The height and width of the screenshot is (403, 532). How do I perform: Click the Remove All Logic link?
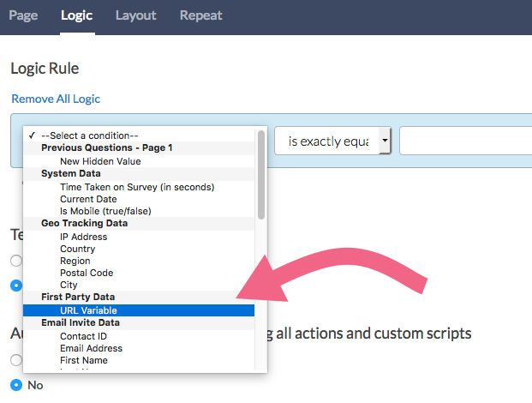(56, 99)
